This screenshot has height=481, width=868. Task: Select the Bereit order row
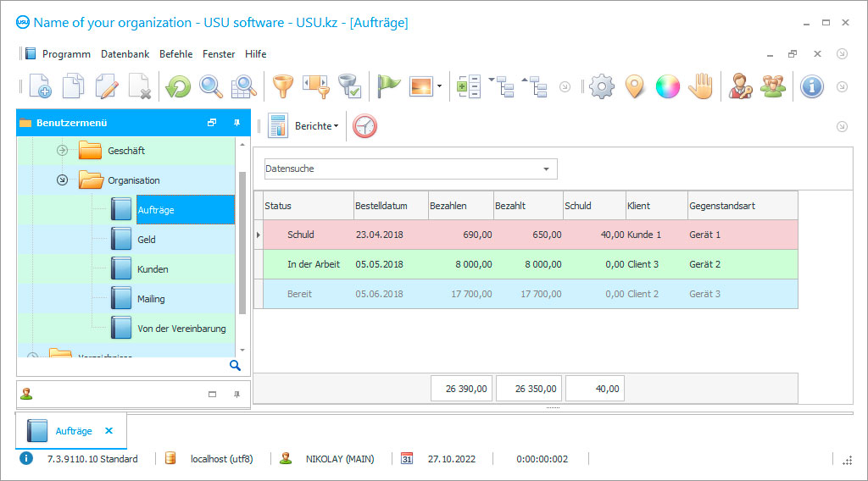[x=531, y=294]
